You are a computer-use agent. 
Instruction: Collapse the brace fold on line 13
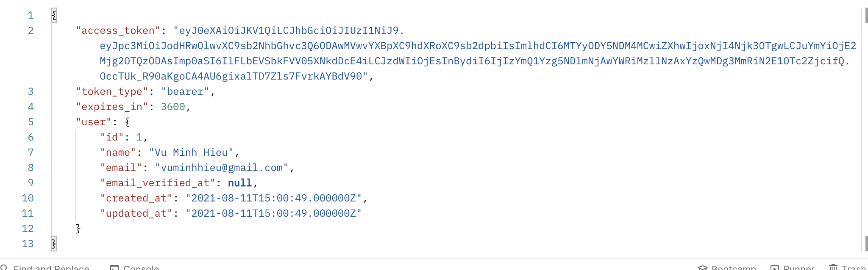[x=53, y=243]
